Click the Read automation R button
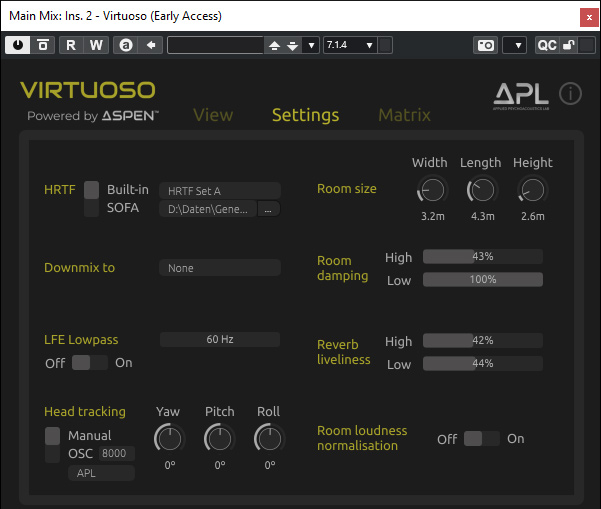The height and width of the screenshot is (509, 601). pyautogui.click(x=71, y=45)
